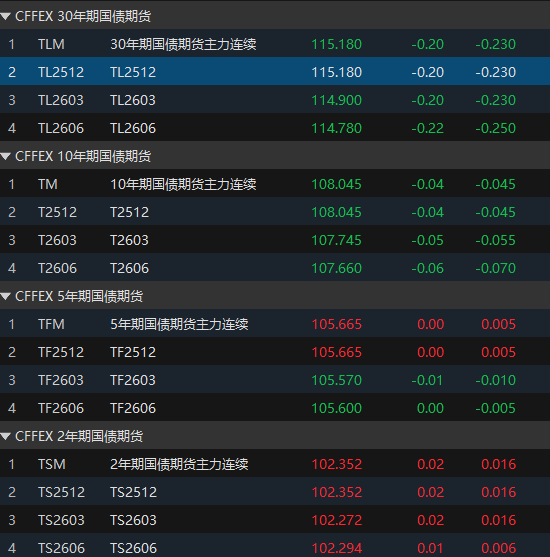Click the name 5年期国债期货主力连续
The width and height of the screenshot is (550, 557).
tap(179, 324)
